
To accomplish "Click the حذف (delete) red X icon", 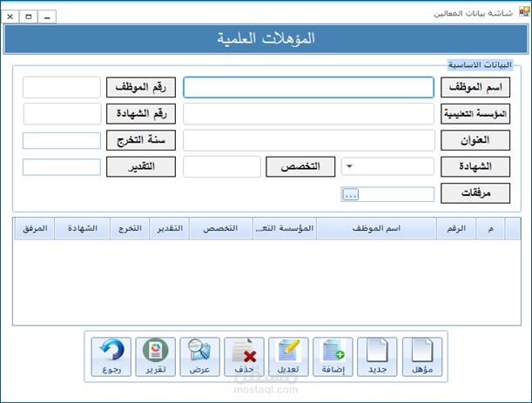I will pos(244,357).
